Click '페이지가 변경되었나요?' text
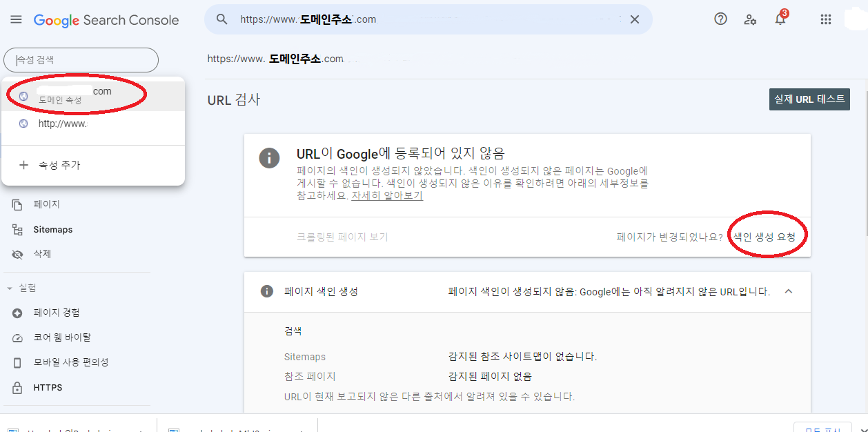Viewport: 868px width, 432px height. [669, 237]
